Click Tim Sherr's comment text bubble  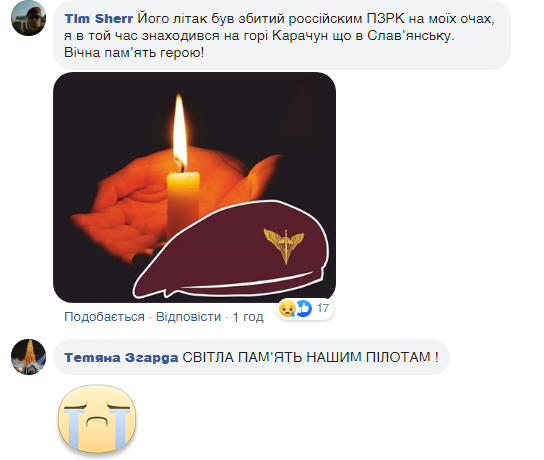(282, 35)
